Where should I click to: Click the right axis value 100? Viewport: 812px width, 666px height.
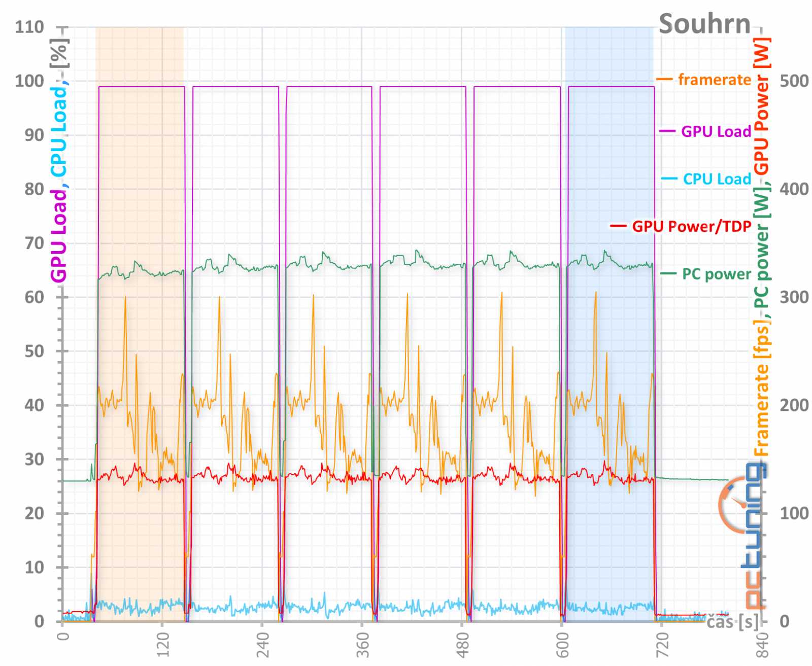794,513
